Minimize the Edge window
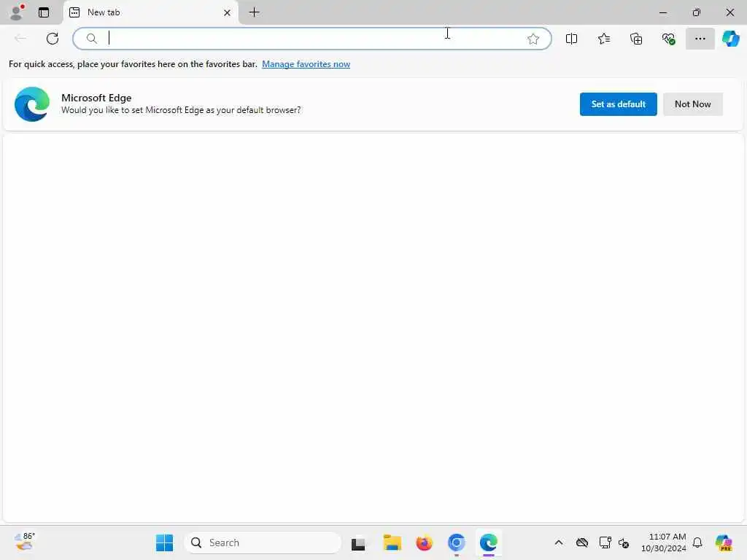 click(x=663, y=12)
